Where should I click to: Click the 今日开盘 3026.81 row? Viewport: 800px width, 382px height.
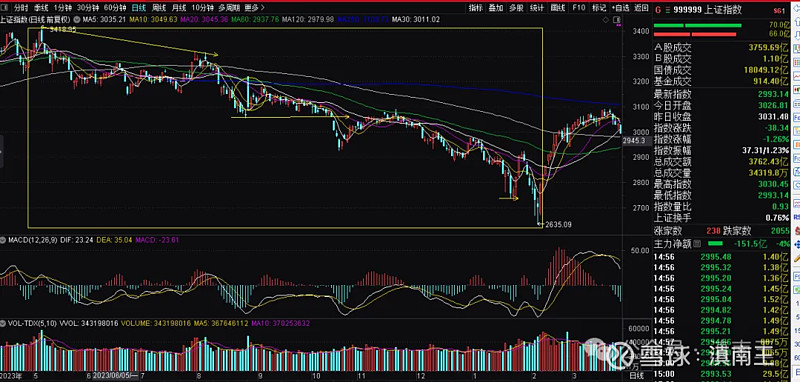point(721,105)
